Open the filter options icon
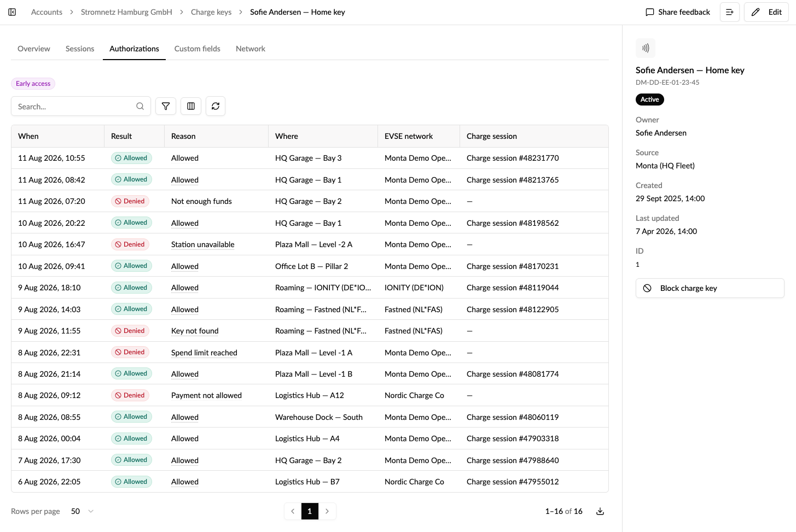Image resolution: width=796 pixels, height=532 pixels. tap(166, 106)
